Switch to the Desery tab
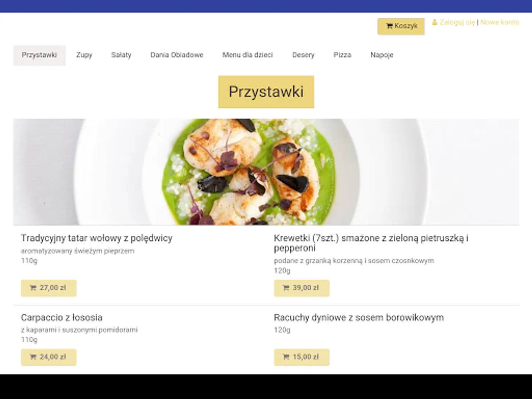 (303, 55)
